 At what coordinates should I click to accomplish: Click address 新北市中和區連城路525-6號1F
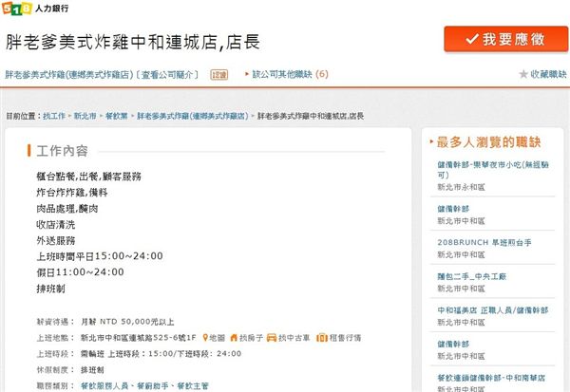pyautogui.click(x=138, y=338)
